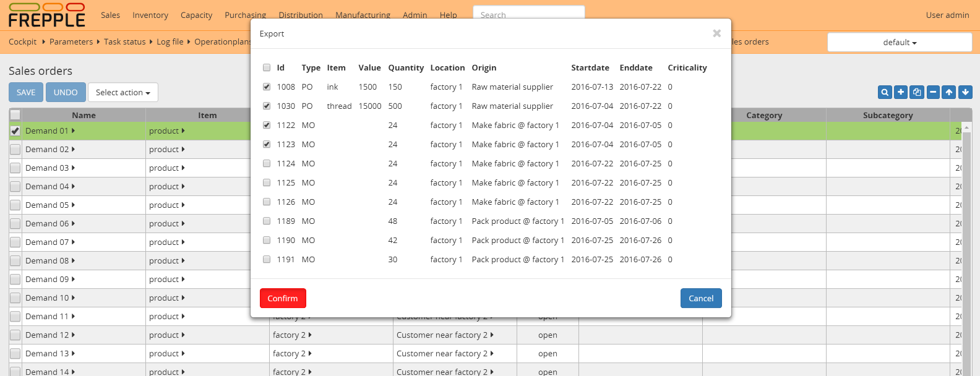Screen dimensions: 980x376
Task: Click the down arrow icon in grid toolbar
Action: click(965, 92)
